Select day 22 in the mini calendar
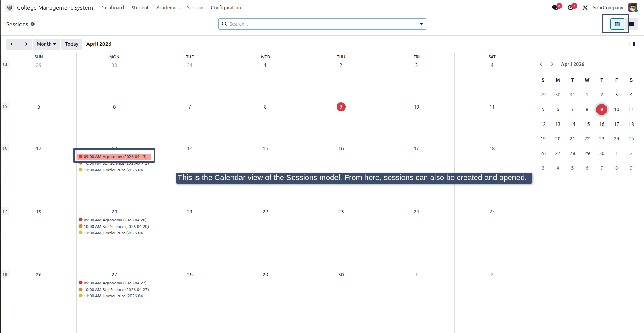 587,139
